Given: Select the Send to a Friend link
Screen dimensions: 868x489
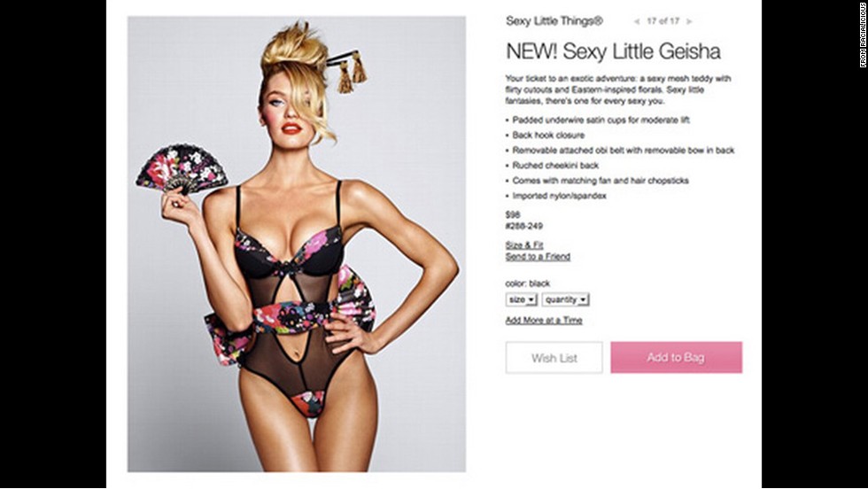Looking at the screenshot, I should (x=538, y=256).
